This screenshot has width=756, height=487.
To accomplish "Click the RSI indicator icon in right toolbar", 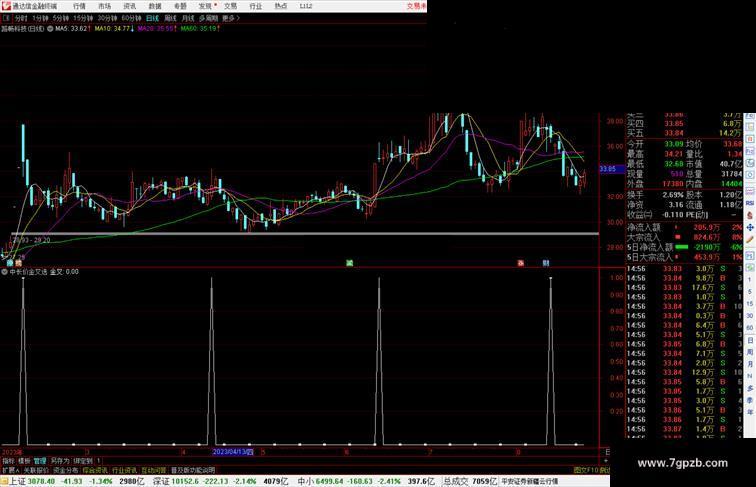I will 750,203.
